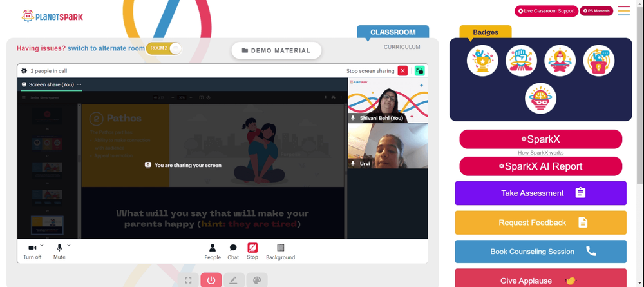Viewport: 644px width, 287px height.
Task: Open call settings gear icon
Action: click(x=24, y=71)
